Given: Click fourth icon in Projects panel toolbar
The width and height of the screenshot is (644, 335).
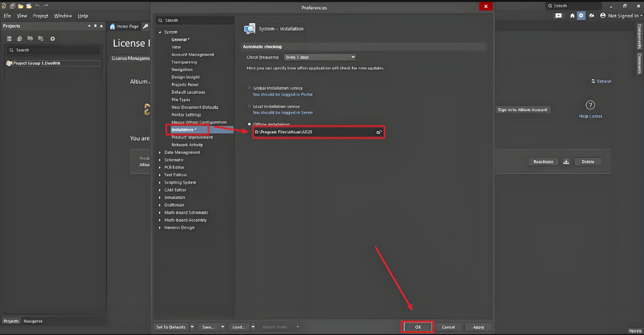Looking at the screenshot, I should click(41, 39).
